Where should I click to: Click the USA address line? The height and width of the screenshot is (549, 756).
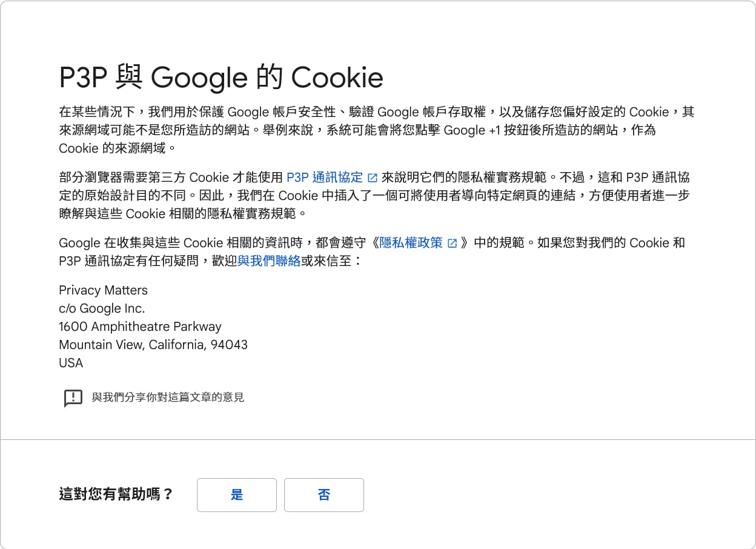[71, 363]
